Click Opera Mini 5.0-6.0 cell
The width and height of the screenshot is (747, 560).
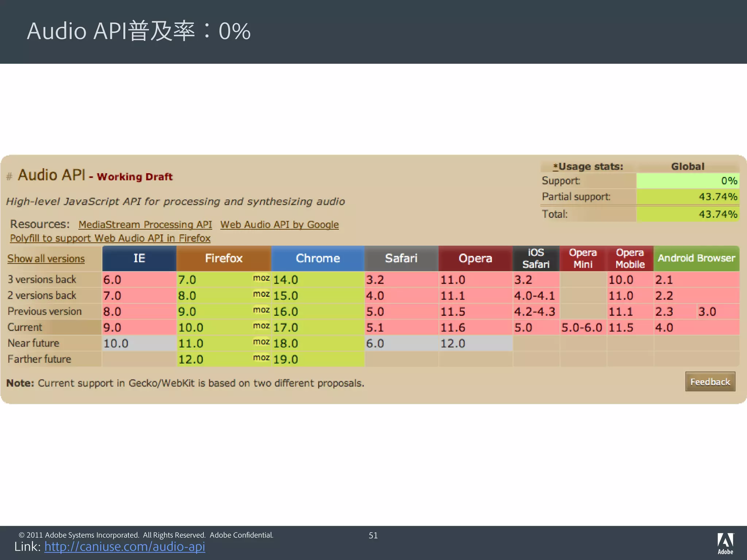583,327
